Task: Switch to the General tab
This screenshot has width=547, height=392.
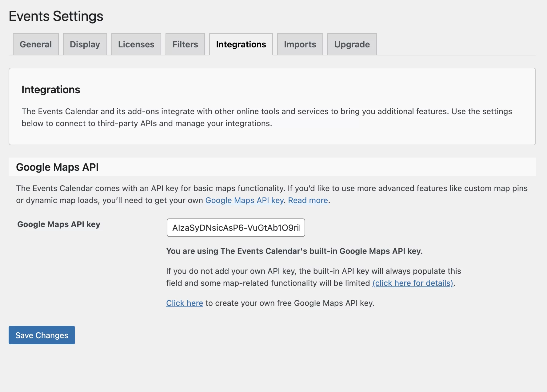Action: (36, 44)
